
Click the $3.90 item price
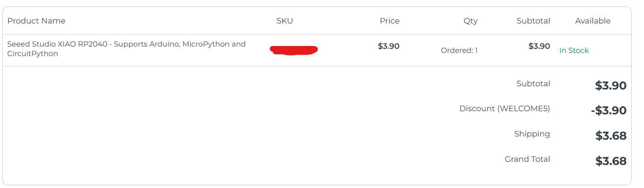point(388,46)
